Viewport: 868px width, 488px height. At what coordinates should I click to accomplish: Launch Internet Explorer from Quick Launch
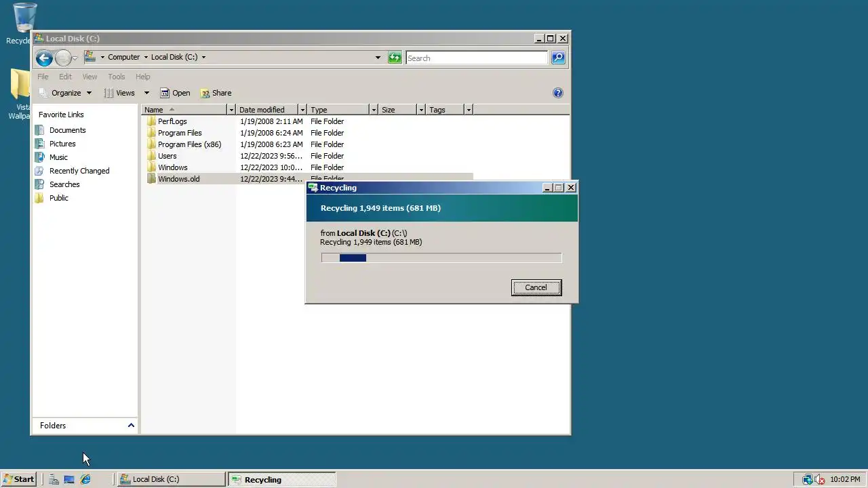coord(85,479)
